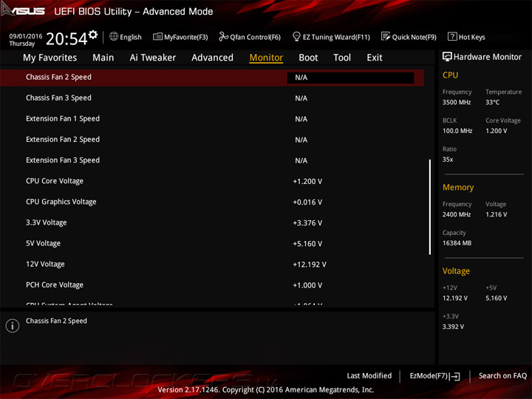Switch to EzMode(F7)

click(x=434, y=376)
